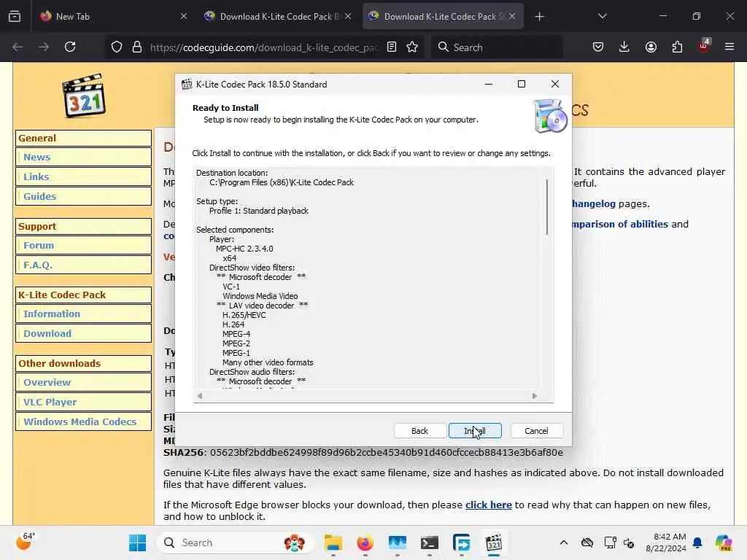Open a new browser tab

coord(539,17)
